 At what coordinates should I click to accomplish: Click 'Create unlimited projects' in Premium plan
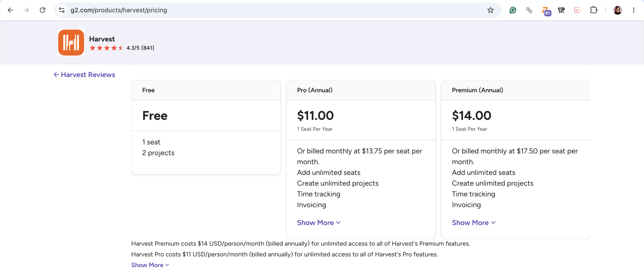click(x=493, y=183)
